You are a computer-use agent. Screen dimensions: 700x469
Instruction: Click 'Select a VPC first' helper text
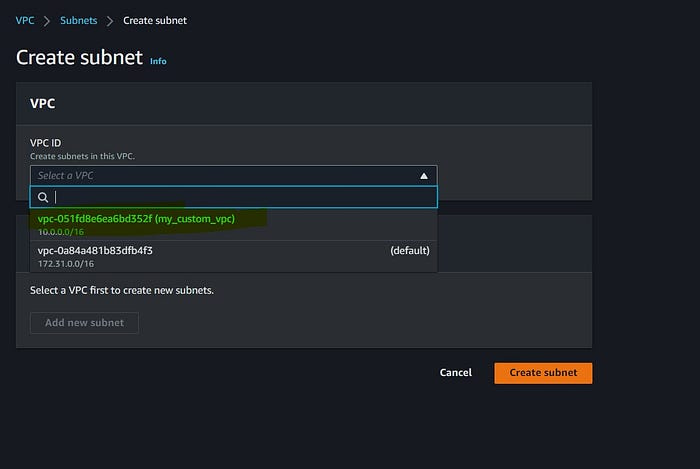[122, 291]
